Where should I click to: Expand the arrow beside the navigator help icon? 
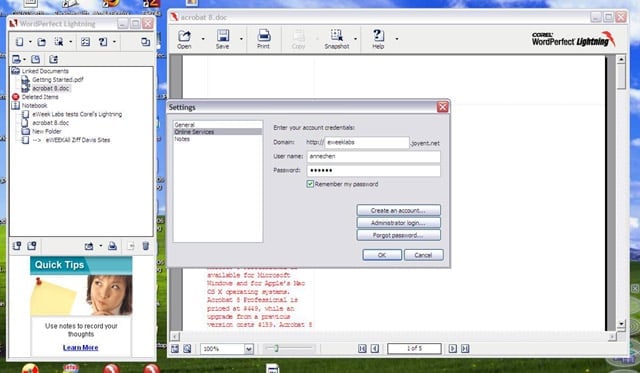(x=114, y=42)
